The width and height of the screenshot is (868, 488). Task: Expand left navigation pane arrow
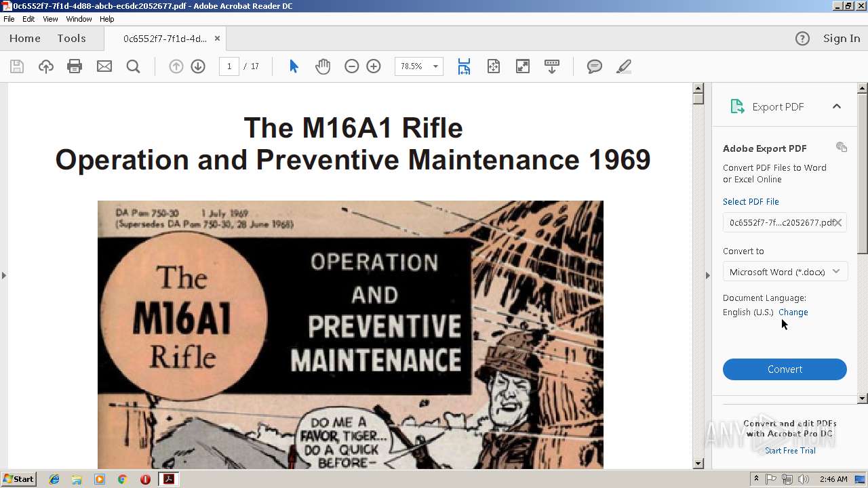3,275
